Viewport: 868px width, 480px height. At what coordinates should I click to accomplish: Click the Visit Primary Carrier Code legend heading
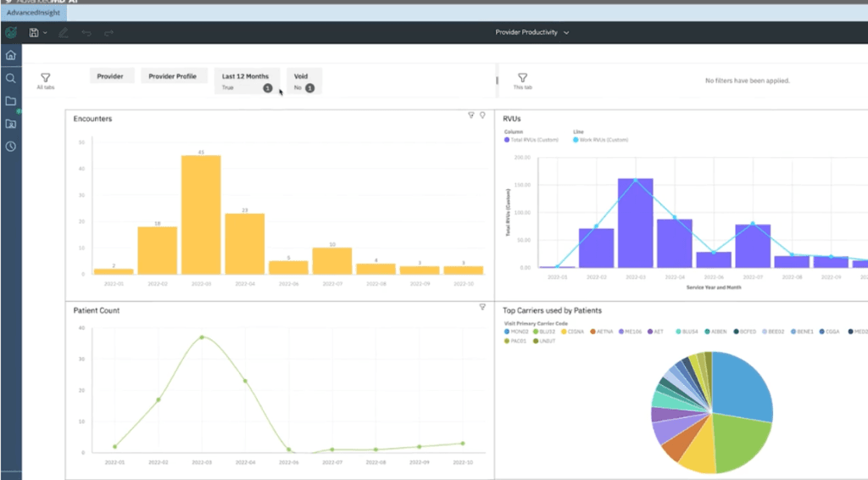click(x=536, y=323)
